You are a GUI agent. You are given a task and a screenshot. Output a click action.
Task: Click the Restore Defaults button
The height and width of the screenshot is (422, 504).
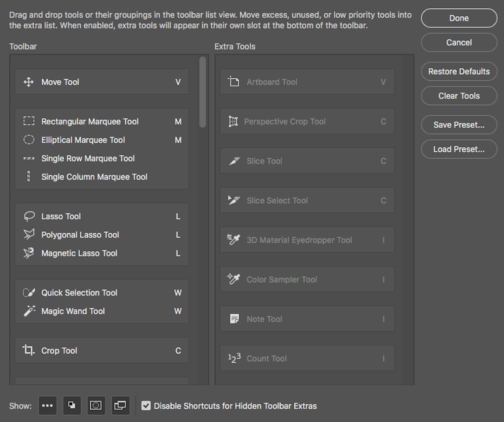point(459,72)
